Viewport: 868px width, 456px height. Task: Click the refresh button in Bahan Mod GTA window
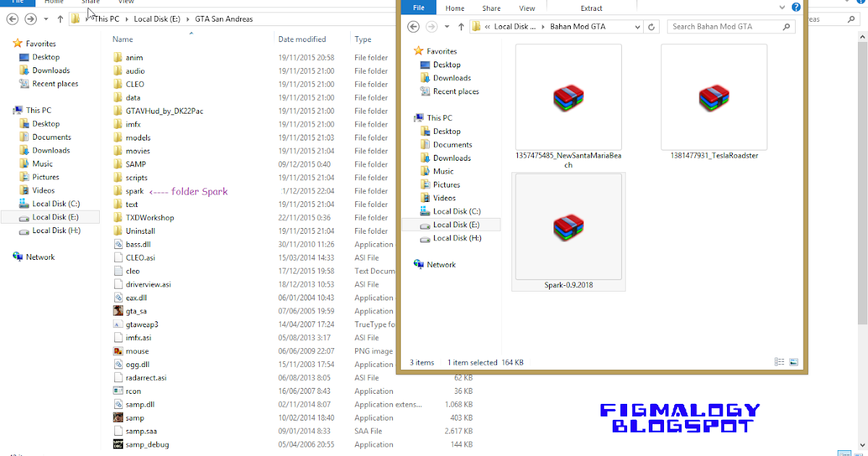click(x=652, y=27)
